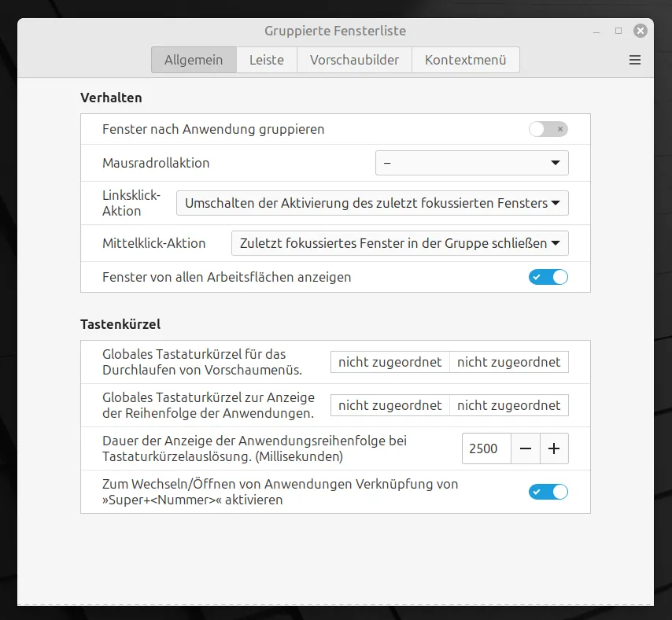Open the Vorschaubilder tab
The height and width of the screenshot is (620, 672).
(x=354, y=60)
